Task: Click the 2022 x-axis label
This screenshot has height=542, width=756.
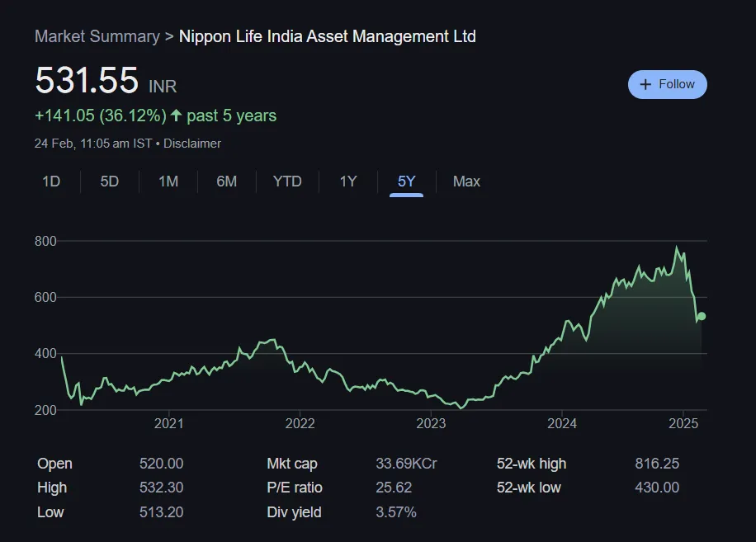Action: [x=300, y=423]
